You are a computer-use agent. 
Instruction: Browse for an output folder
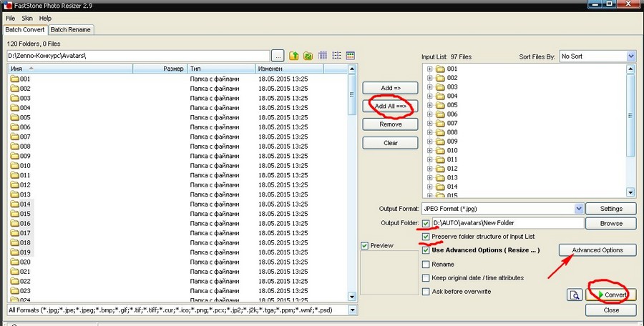pyautogui.click(x=611, y=223)
